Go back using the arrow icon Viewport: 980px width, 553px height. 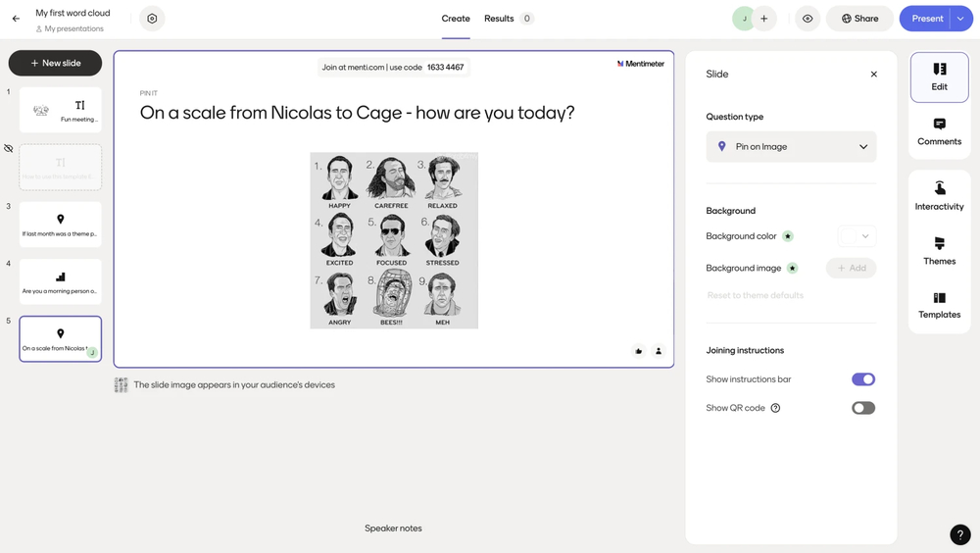[16, 19]
